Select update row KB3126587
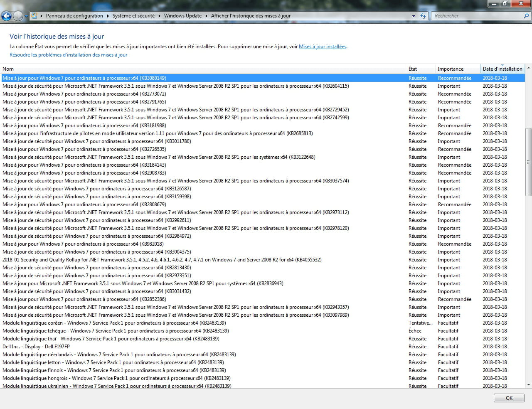 click(x=263, y=189)
